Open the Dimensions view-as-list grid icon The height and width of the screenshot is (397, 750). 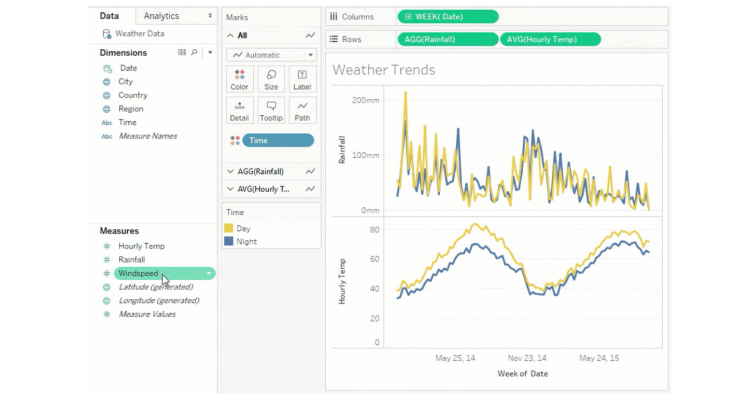coord(182,52)
